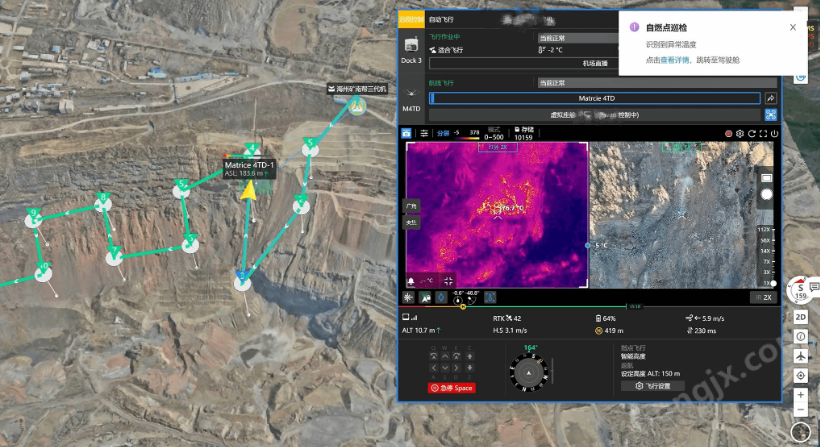Viewport: 820px width, 447px height.
Task: Expand the Matrice 4TD device selector
Action: (595, 98)
